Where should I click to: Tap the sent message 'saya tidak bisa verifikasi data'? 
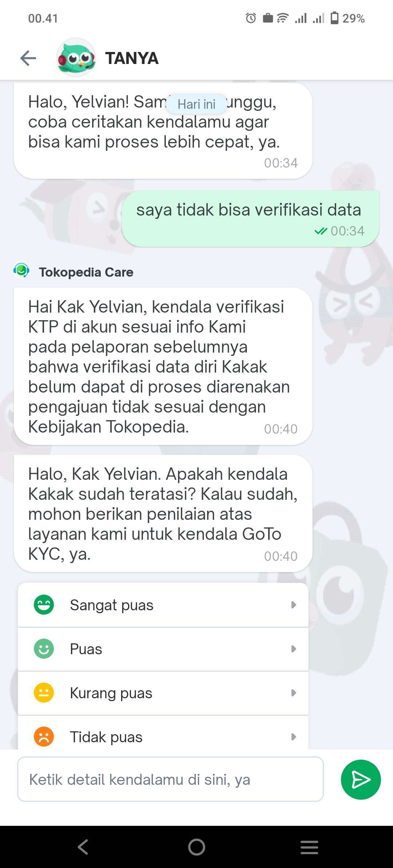click(250, 218)
